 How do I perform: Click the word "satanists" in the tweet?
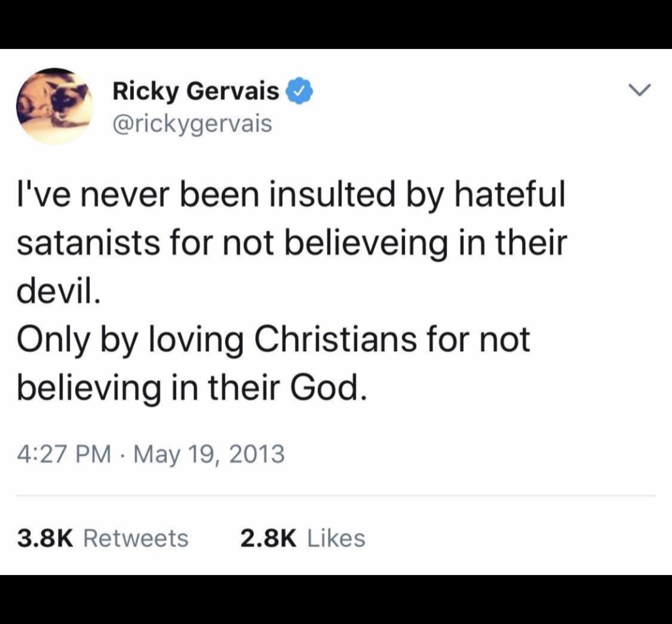88,242
